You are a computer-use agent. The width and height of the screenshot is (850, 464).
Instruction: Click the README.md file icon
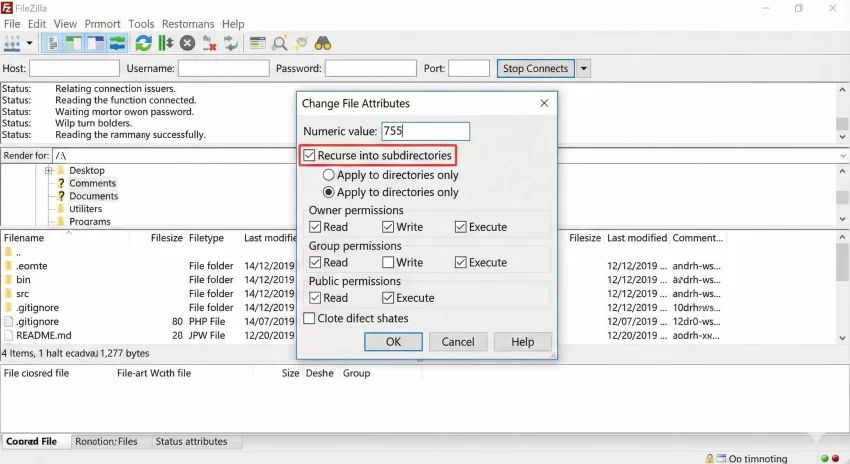8,336
